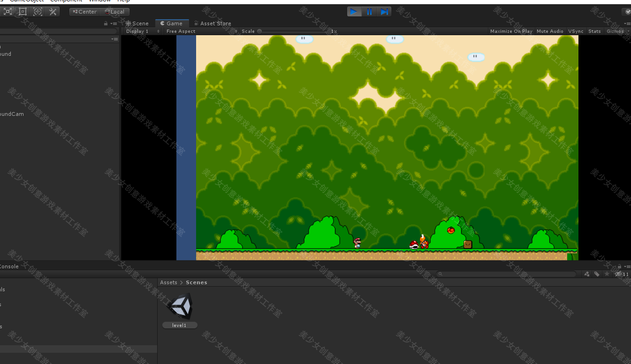Click the Pause button in play controls
Screen dimensions: 631x364
pyautogui.click(x=369, y=11)
